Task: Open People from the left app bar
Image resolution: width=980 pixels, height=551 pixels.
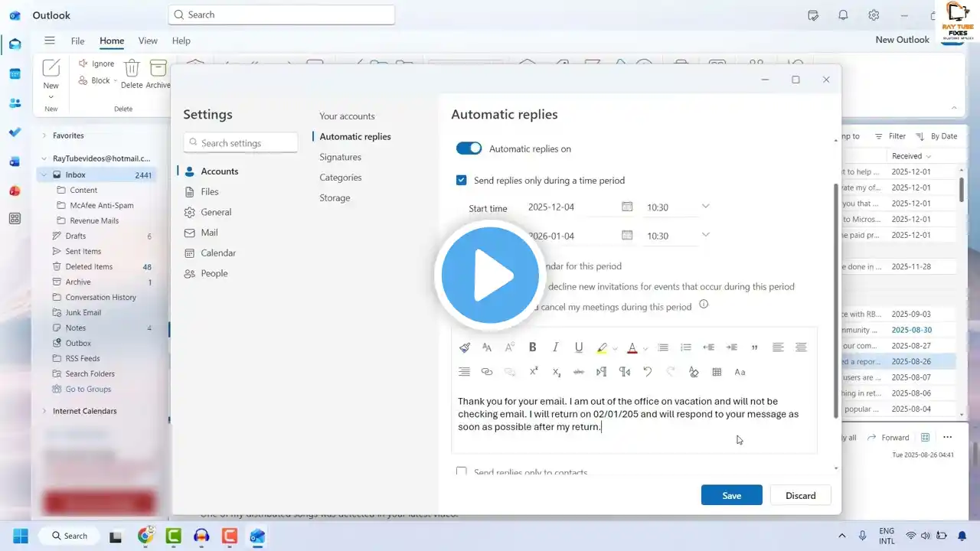Action: [15, 103]
